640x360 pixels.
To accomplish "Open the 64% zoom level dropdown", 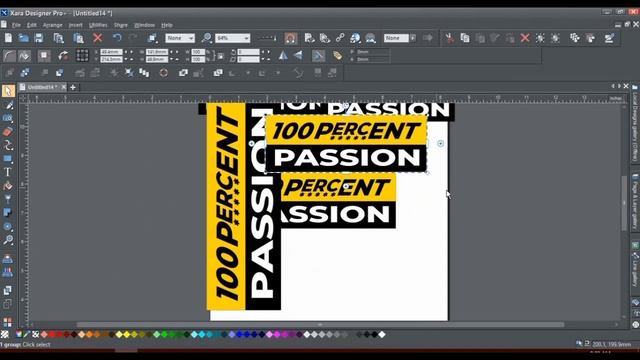I will click(x=232, y=38).
